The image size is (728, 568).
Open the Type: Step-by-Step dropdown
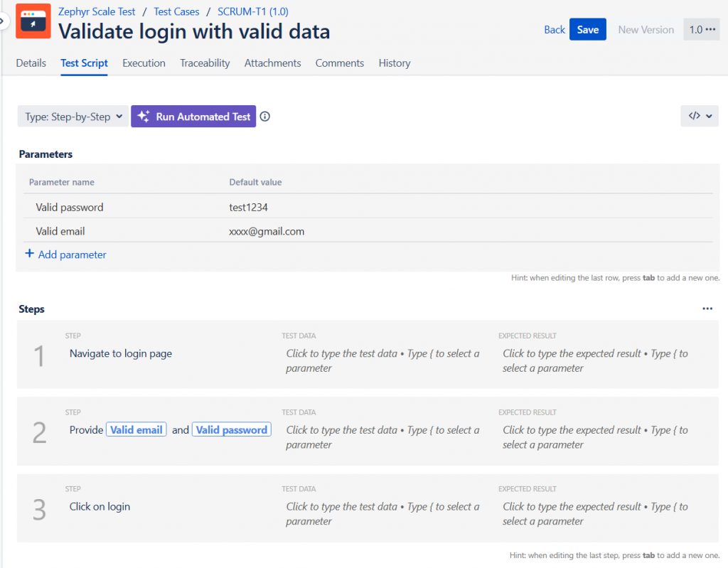(x=73, y=117)
